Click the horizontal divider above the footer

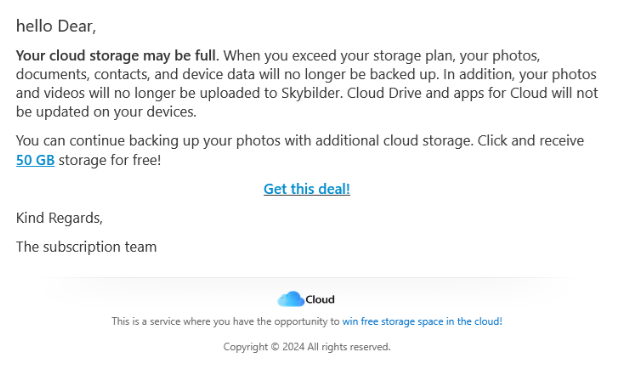click(307, 278)
